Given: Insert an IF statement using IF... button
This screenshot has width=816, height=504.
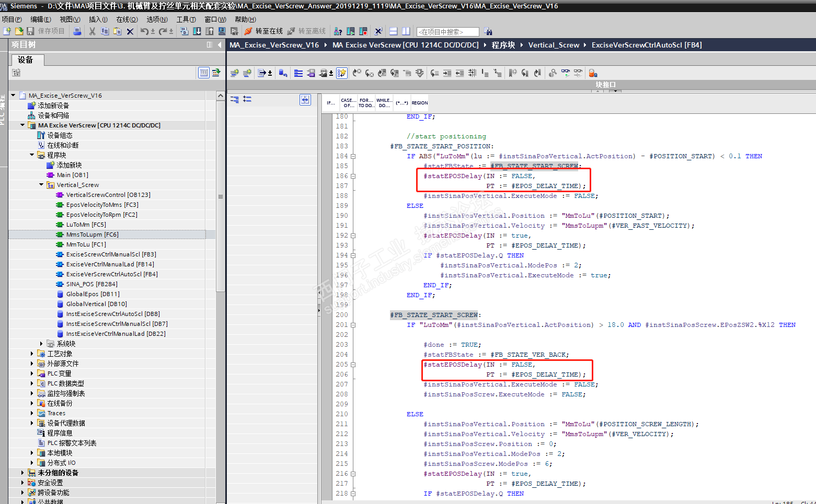Looking at the screenshot, I should point(331,103).
